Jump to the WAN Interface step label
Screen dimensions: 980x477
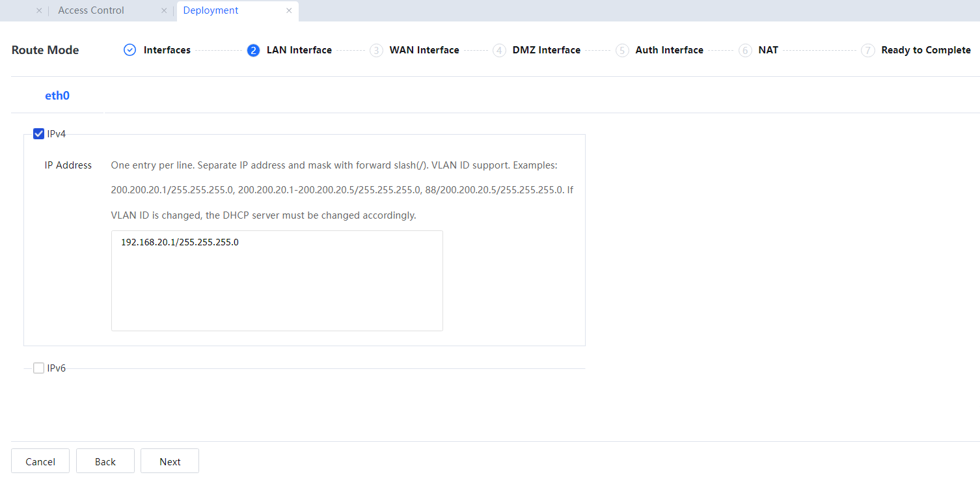pos(424,50)
